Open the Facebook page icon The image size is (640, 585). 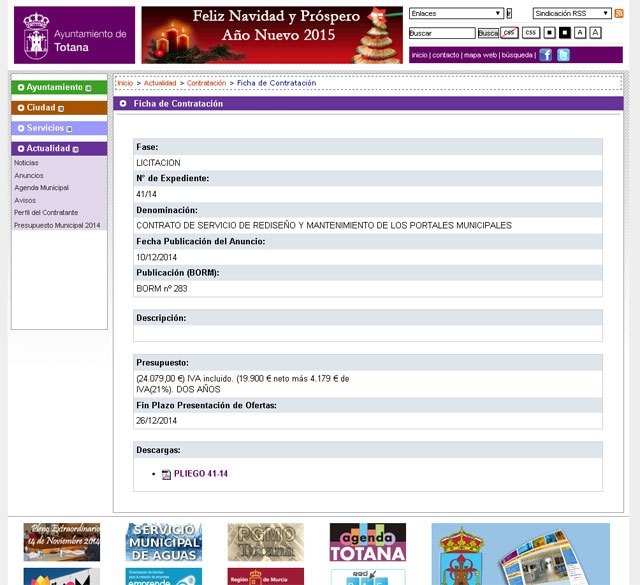tap(546, 55)
